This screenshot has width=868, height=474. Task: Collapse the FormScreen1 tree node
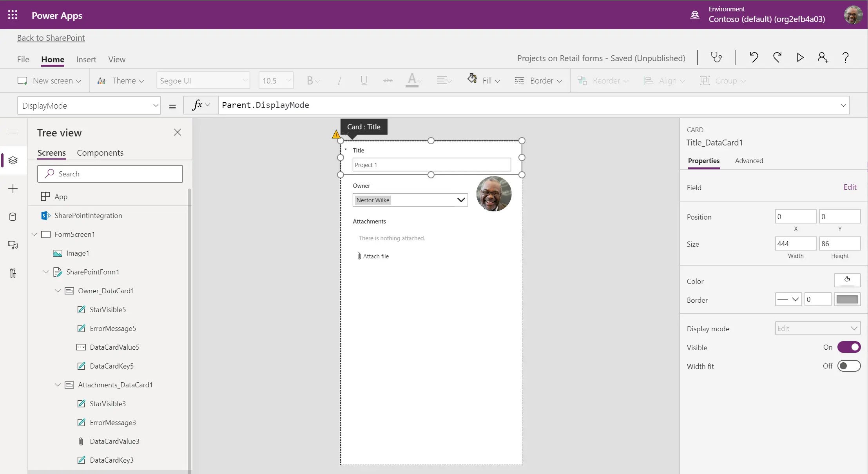(x=34, y=234)
